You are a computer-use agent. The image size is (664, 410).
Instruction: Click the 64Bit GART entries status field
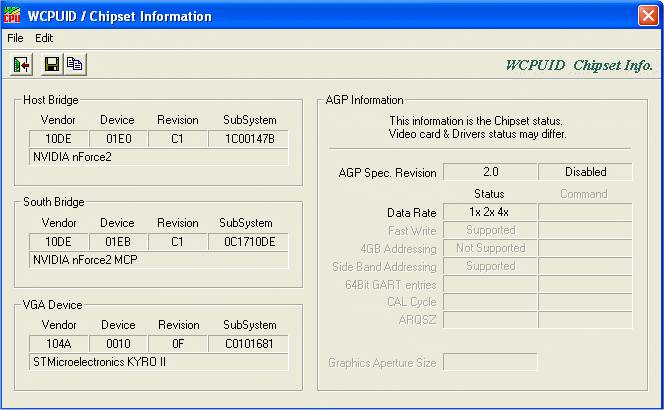(x=490, y=284)
